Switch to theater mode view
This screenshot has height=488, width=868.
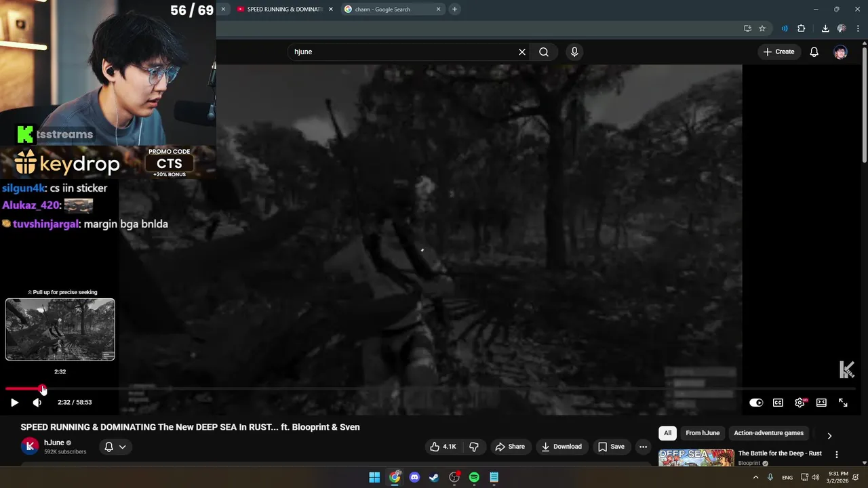point(821,403)
